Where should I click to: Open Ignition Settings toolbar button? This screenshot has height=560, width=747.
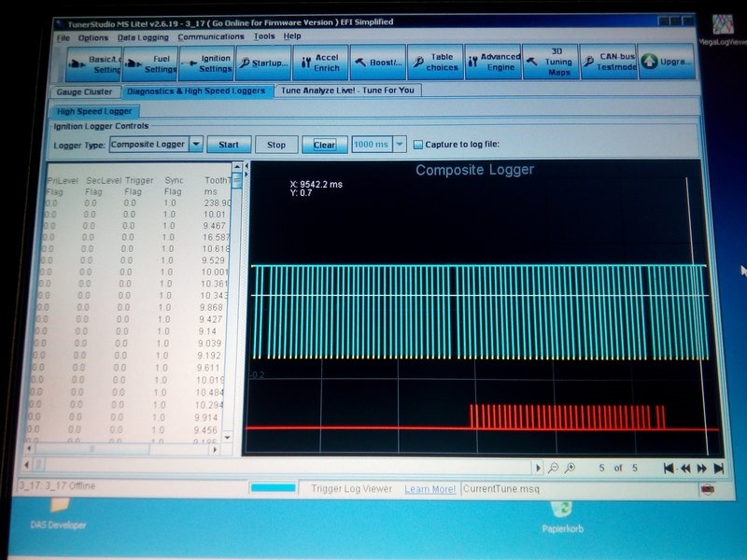coord(205,63)
